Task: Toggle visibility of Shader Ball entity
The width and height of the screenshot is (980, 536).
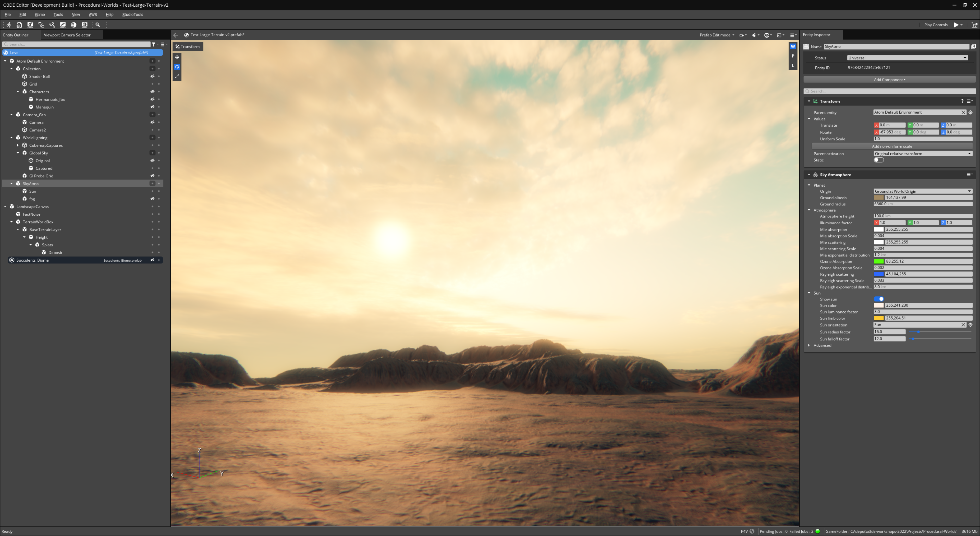Action: coord(152,77)
